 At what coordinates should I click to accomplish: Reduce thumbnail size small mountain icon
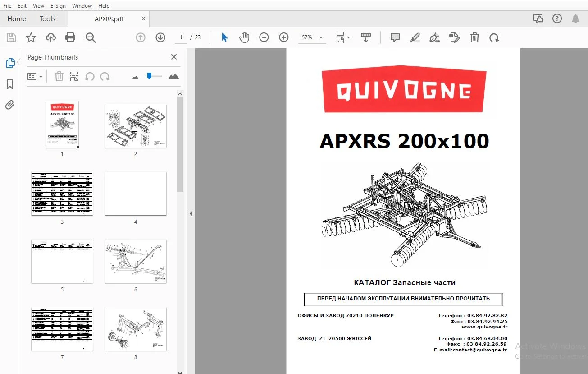click(x=135, y=77)
